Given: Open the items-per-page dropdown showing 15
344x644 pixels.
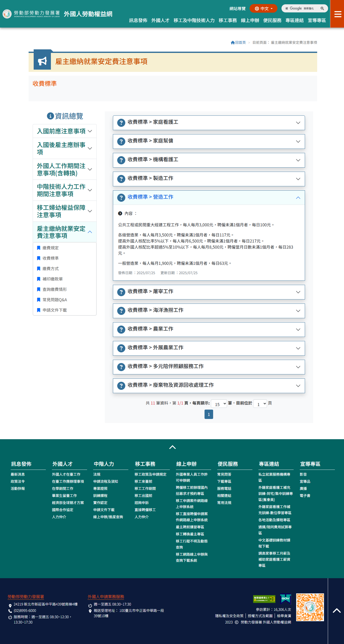Looking at the screenshot, I should [219, 404].
